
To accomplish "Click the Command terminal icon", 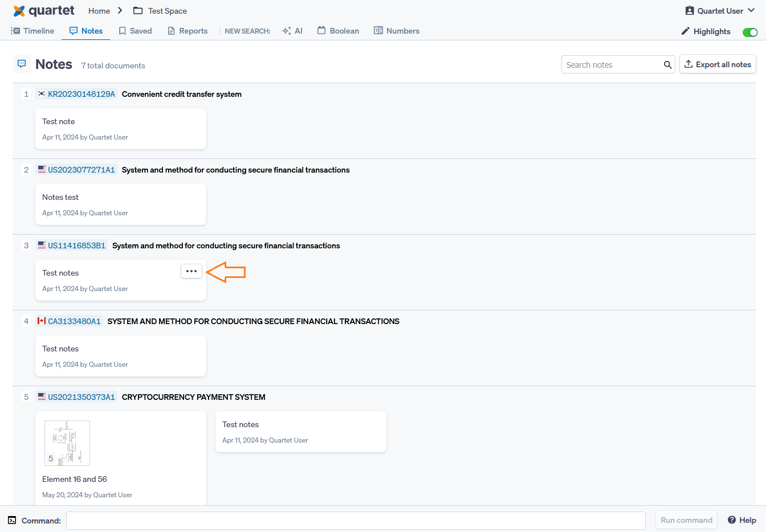I will coord(12,521).
